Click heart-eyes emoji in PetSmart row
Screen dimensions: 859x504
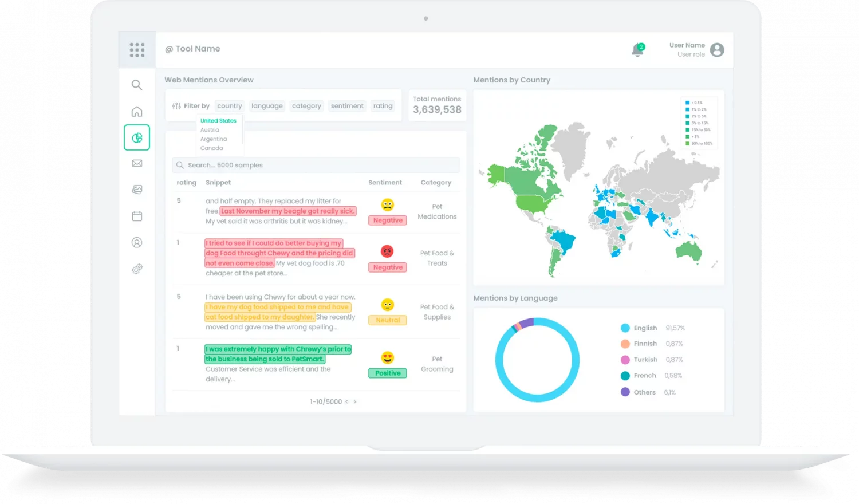388,358
